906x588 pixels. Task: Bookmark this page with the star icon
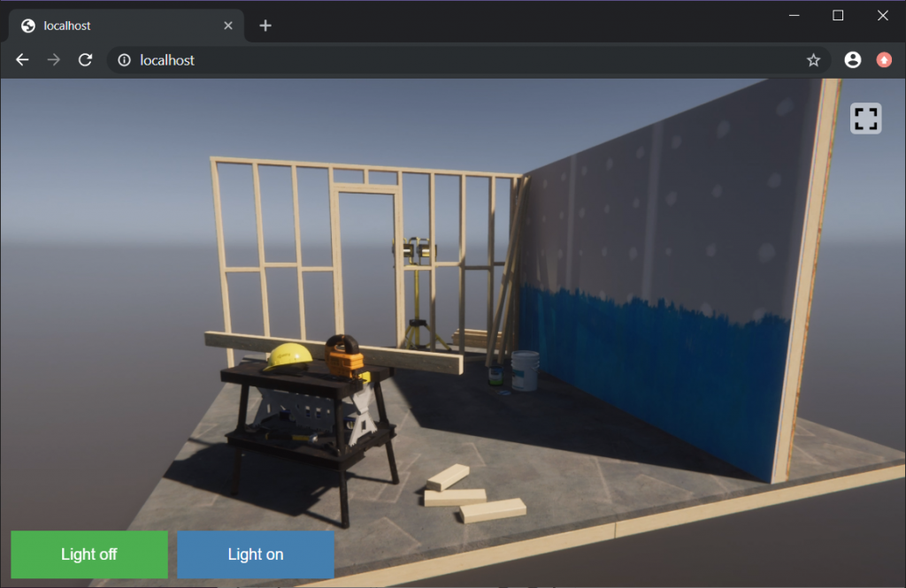(x=813, y=60)
